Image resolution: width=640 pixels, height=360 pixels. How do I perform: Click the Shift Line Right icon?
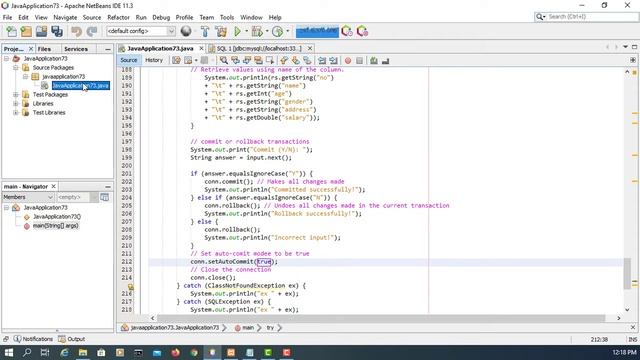333,60
